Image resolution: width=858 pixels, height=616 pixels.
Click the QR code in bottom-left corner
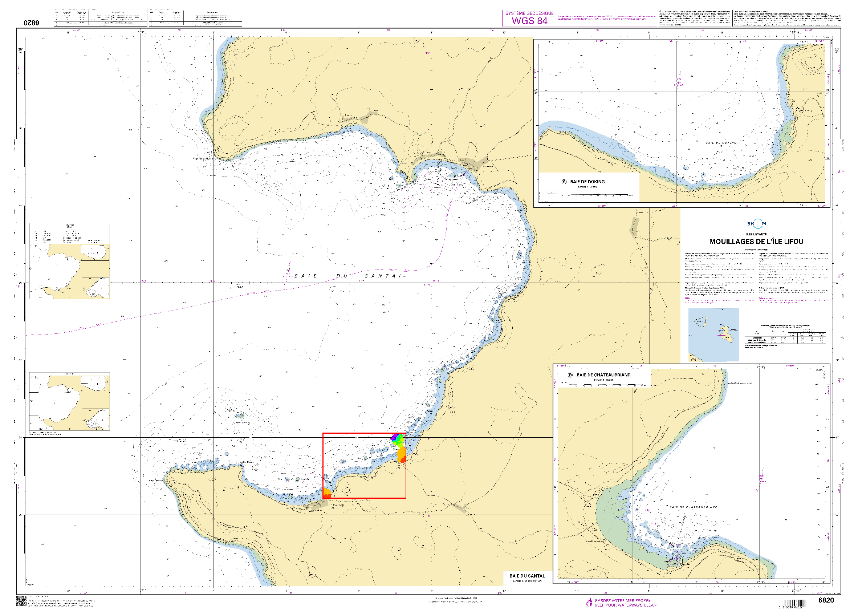click(21, 601)
